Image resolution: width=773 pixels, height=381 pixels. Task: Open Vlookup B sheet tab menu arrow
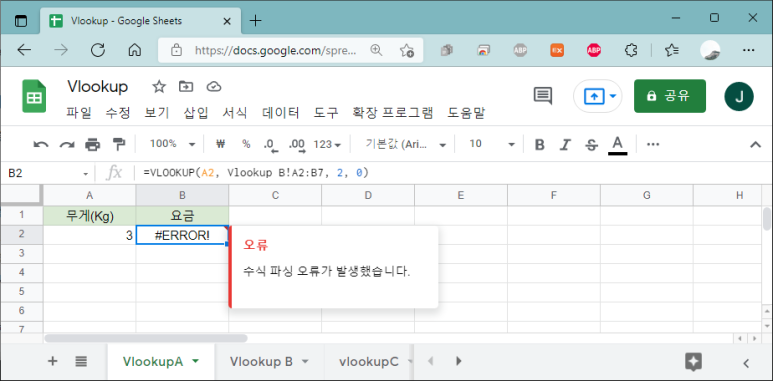(x=305, y=362)
